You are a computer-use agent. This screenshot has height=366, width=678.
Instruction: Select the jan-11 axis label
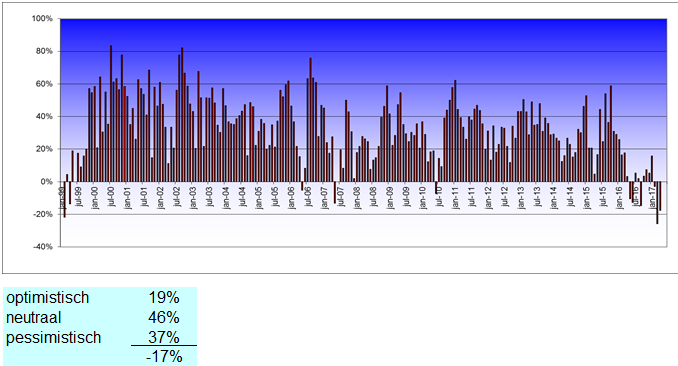click(455, 198)
